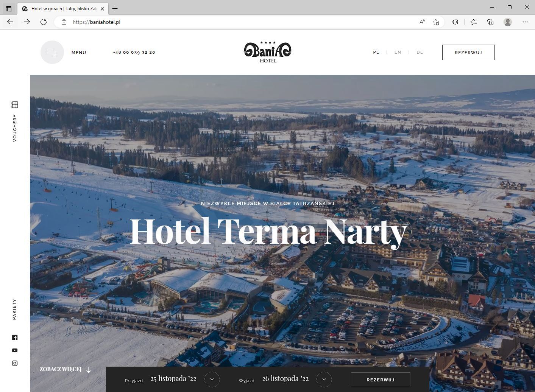Open the Read aloud icon

click(x=422, y=22)
